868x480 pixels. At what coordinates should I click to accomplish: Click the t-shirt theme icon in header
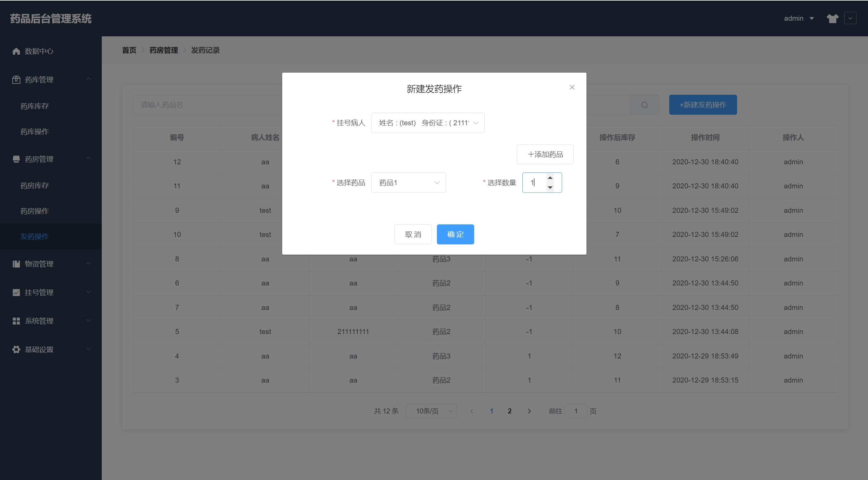click(x=832, y=18)
